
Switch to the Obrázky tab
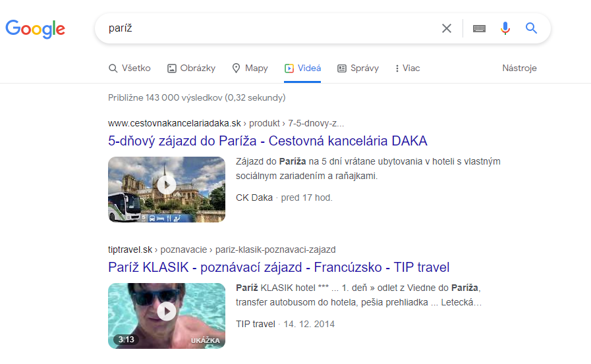click(192, 68)
